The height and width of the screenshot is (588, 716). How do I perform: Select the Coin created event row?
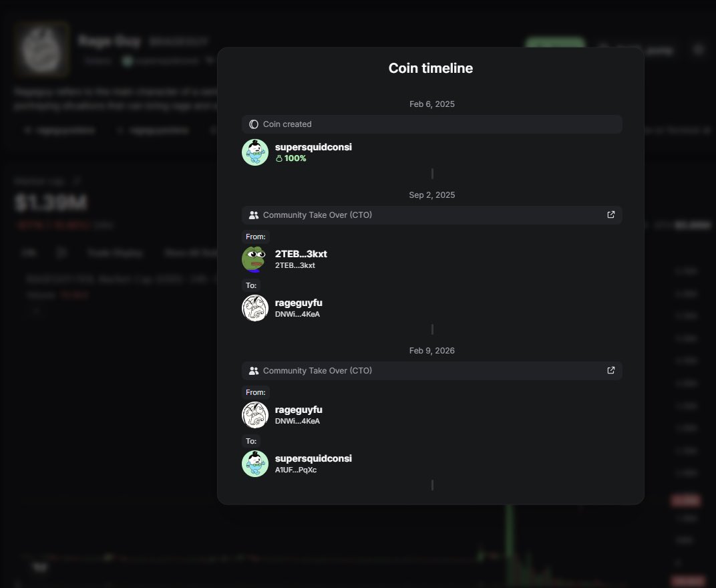click(x=431, y=124)
